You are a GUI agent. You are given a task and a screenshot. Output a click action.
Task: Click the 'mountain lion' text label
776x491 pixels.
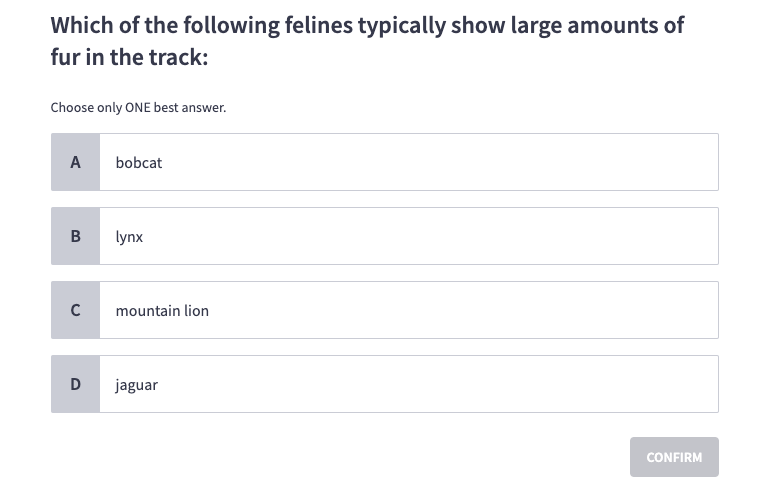(162, 311)
